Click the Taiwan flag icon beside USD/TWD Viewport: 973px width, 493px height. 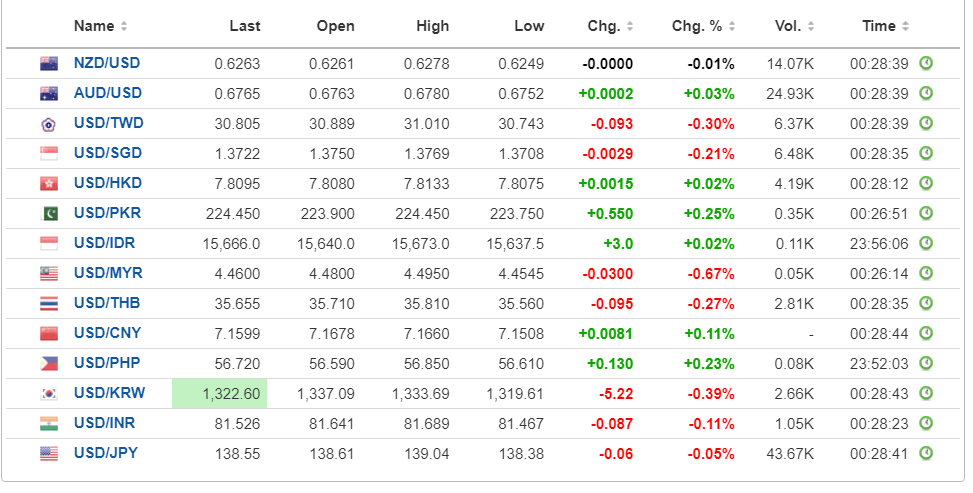[48, 124]
